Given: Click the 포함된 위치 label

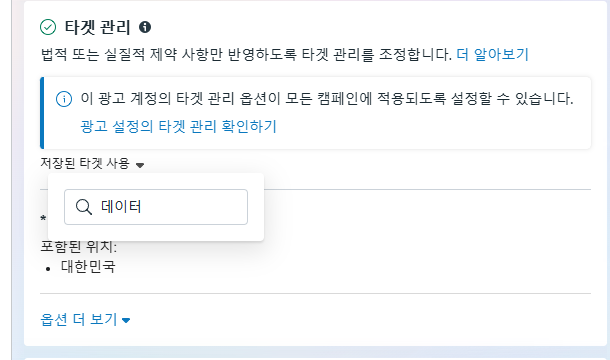Looking at the screenshot, I should click(x=79, y=246).
